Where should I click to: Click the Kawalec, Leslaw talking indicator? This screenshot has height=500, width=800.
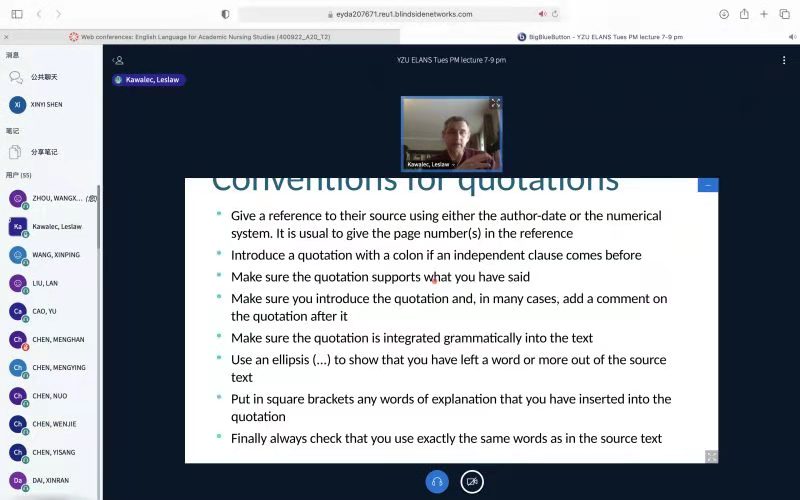coord(149,79)
